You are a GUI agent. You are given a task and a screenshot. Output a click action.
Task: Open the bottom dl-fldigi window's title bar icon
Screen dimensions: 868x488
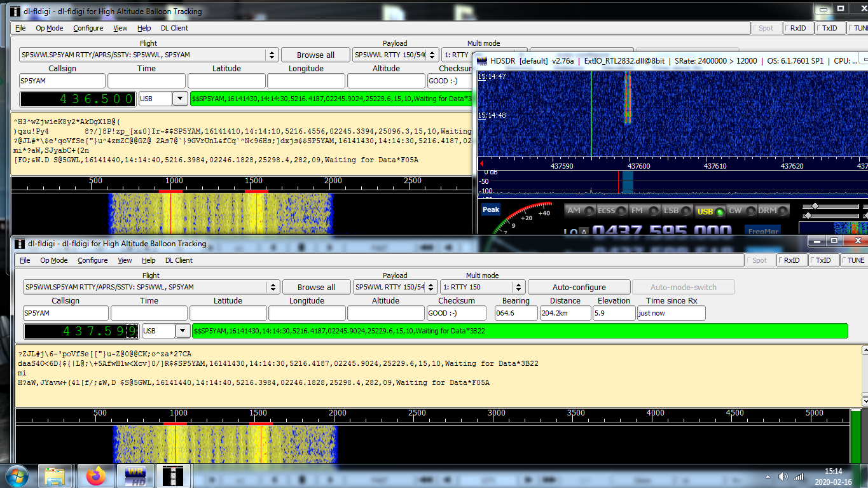18,243
